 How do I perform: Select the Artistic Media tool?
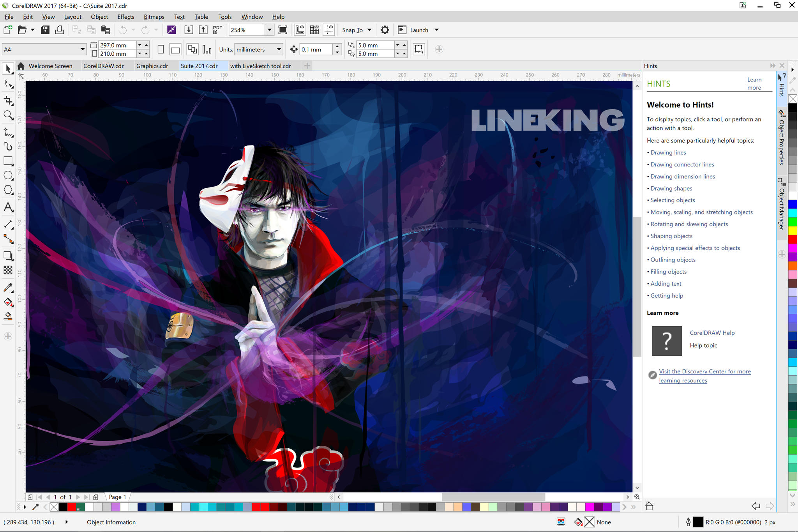[8, 146]
